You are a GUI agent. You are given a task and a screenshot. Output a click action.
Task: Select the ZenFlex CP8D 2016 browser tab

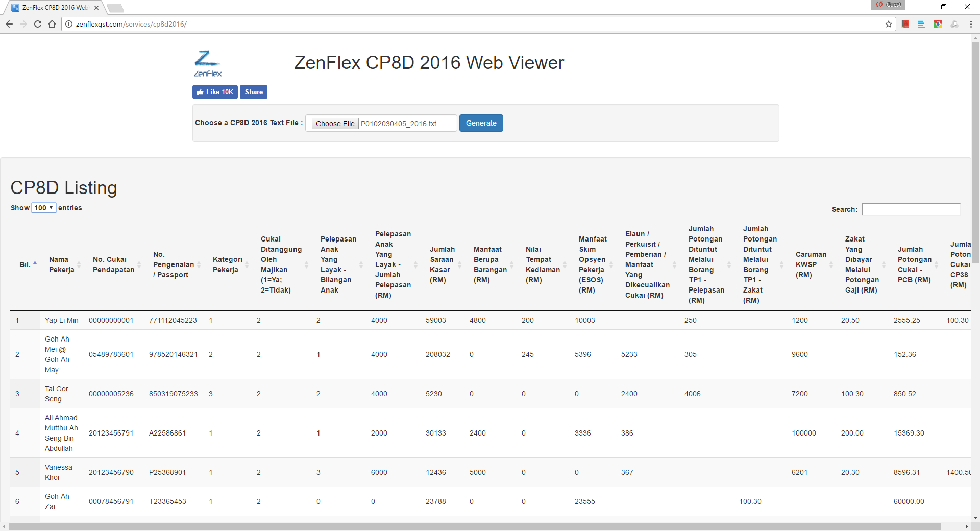[55, 8]
